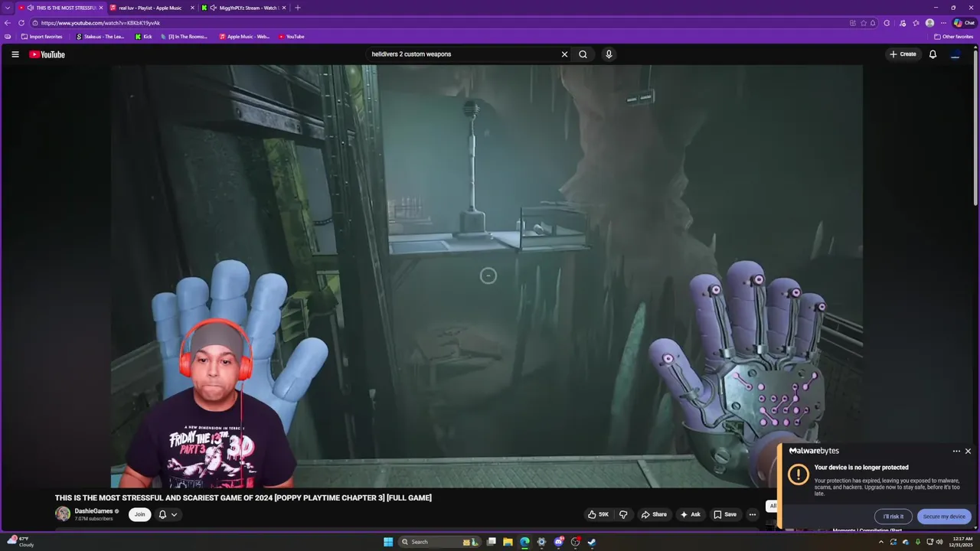Save the video to a playlist
Image resolution: width=980 pixels, height=551 pixels.
point(724,514)
